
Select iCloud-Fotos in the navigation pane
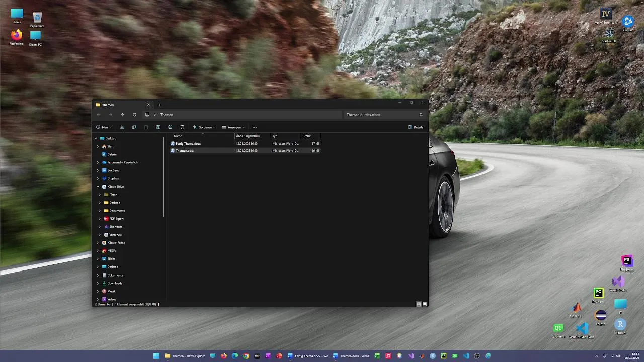tap(113, 243)
